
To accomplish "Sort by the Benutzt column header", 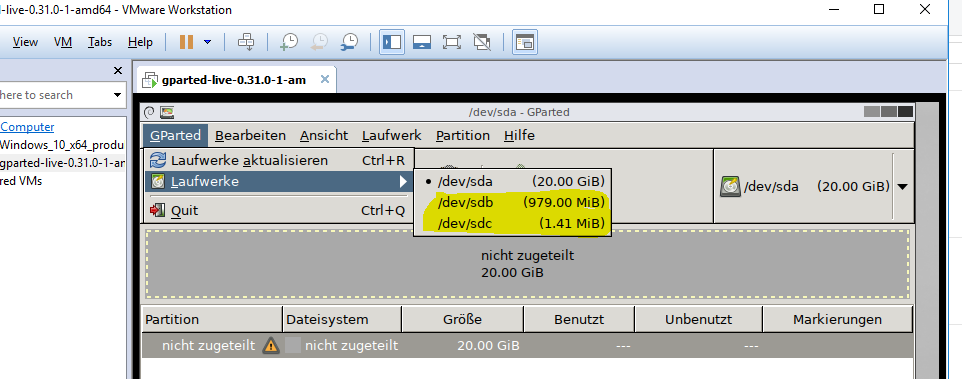I will 579,320.
